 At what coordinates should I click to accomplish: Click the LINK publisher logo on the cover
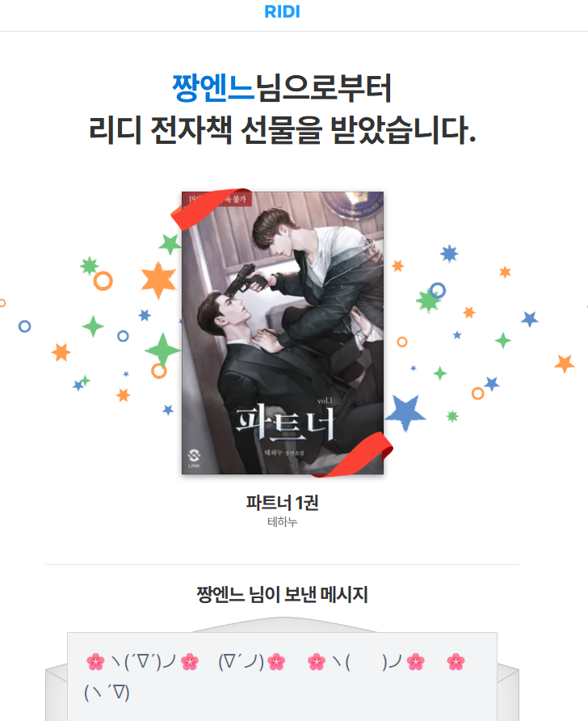click(x=194, y=458)
